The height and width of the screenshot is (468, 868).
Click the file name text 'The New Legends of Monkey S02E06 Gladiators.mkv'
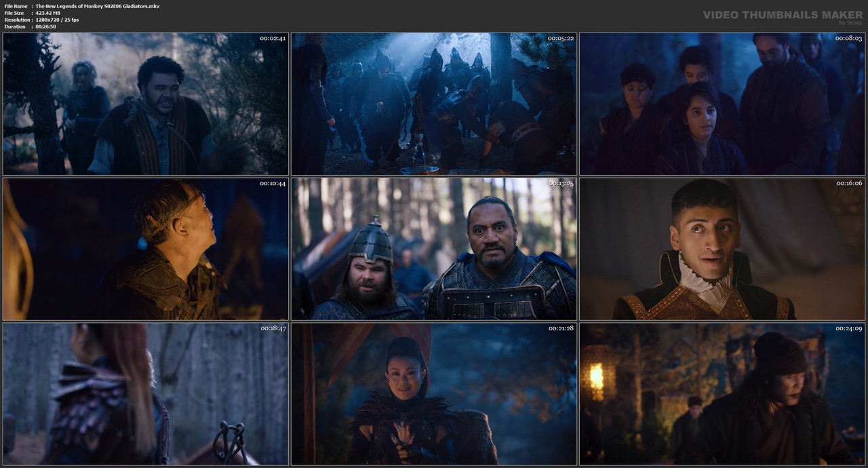click(x=98, y=6)
